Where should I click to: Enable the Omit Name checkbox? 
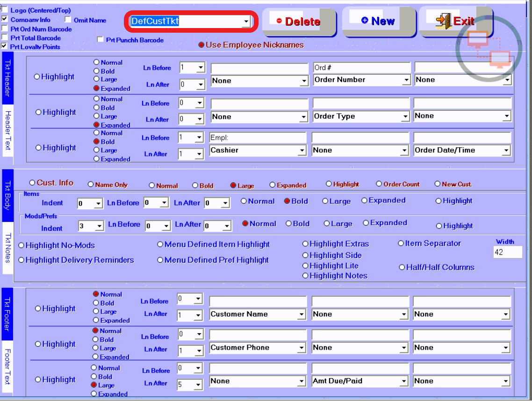coord(67,20)
